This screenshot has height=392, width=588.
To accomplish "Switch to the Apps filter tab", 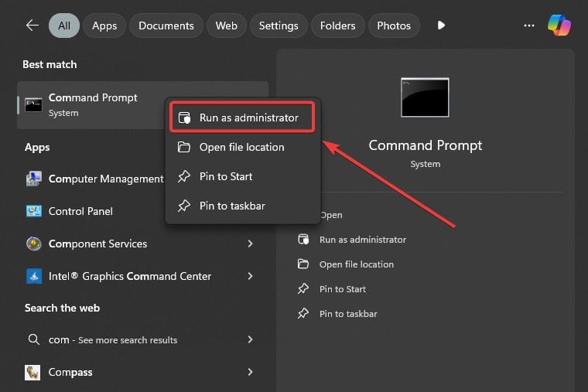I will click(104, 26).
